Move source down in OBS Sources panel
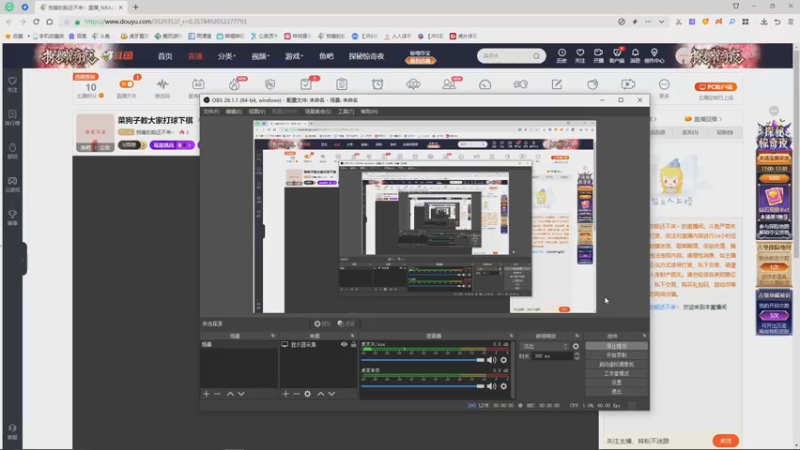This screenshot has width=800, height=450. (332, 394)
